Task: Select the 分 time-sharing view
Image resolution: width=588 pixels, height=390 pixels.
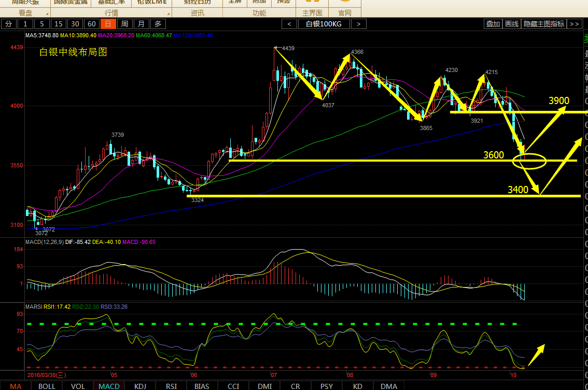Action: click(8, 24)
